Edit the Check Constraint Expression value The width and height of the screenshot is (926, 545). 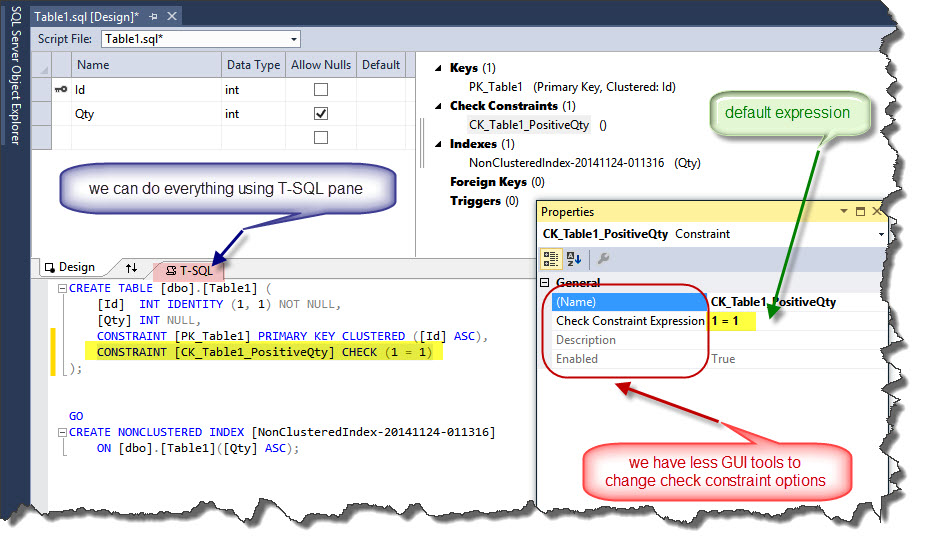[x=797, y=321]
